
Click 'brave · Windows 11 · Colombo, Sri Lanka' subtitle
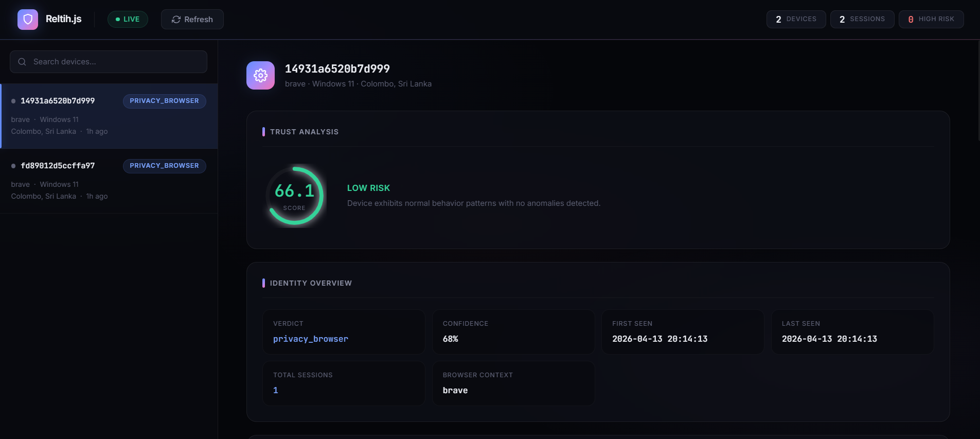[358, 84]
